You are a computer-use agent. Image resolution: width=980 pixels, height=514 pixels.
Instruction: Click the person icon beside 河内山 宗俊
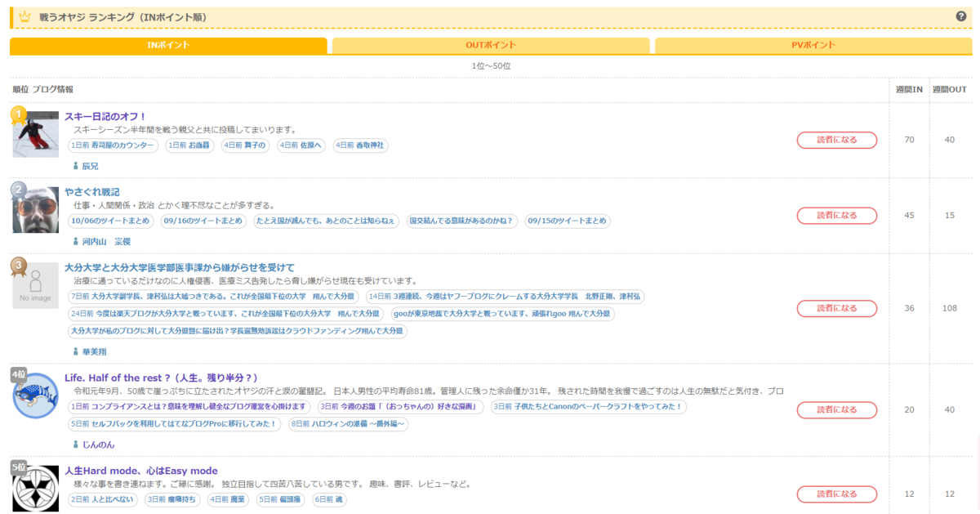tap(77, 241)
